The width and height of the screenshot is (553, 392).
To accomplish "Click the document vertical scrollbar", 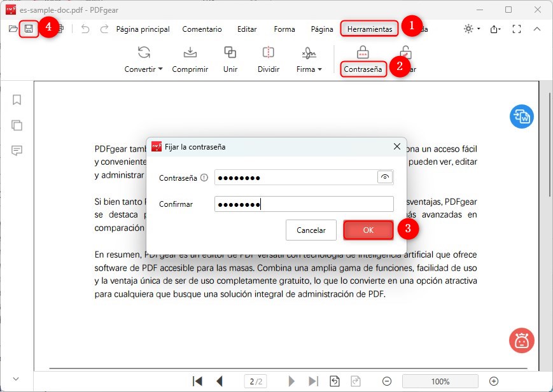I will [x=549, y=144].
